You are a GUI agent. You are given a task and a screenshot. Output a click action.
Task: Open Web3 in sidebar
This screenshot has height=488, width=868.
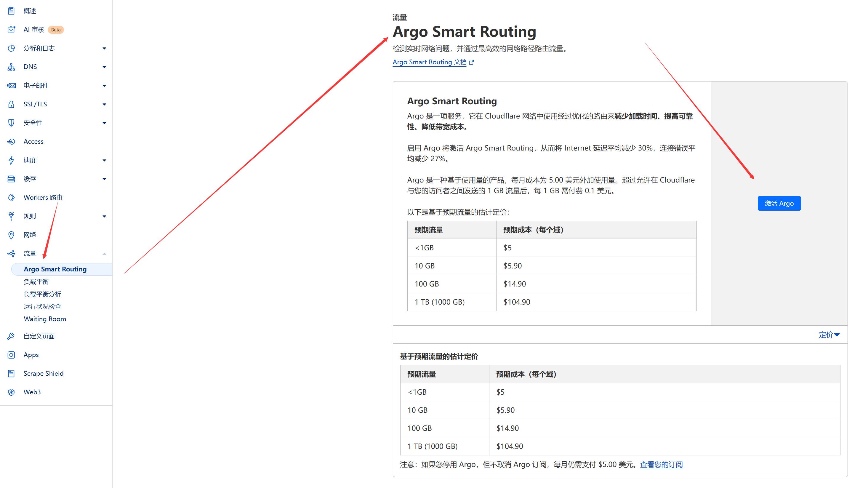click(32, 392)
